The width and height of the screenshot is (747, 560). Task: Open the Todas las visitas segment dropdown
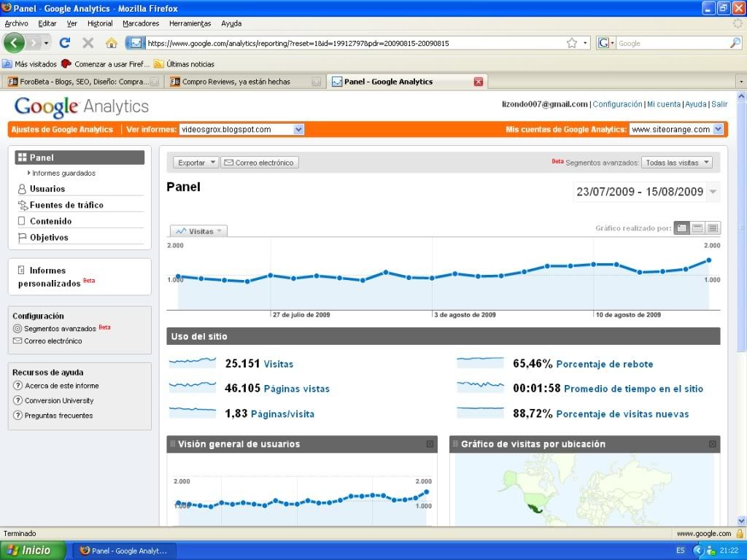click(x=676, y=163)
